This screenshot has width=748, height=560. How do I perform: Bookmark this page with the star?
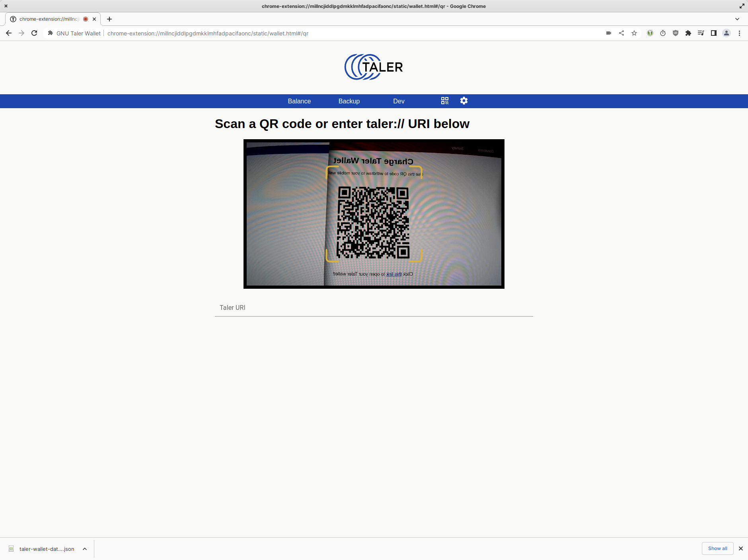coord(634,33)
